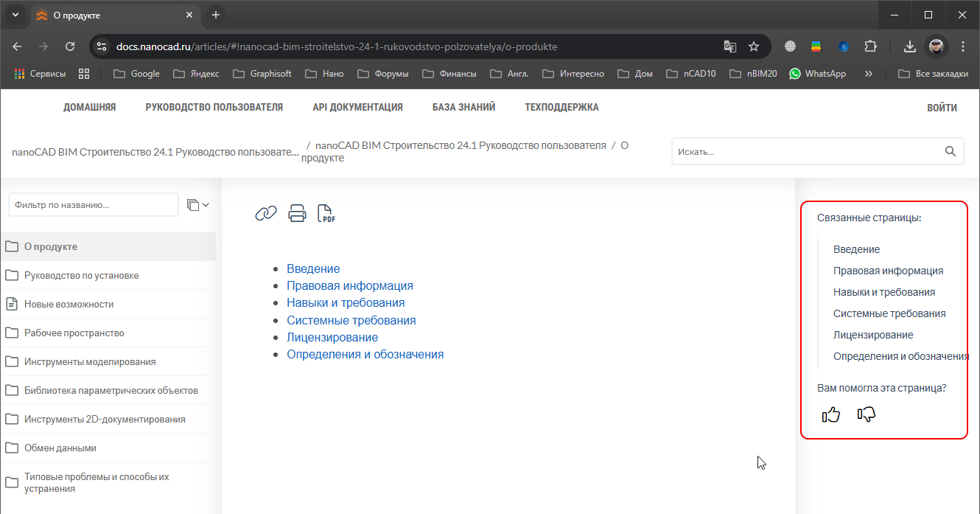The height and width of the screenshot is (514, 980).
Task: Open the Сервисы apps bookmark
Action: tap(40, 74)
